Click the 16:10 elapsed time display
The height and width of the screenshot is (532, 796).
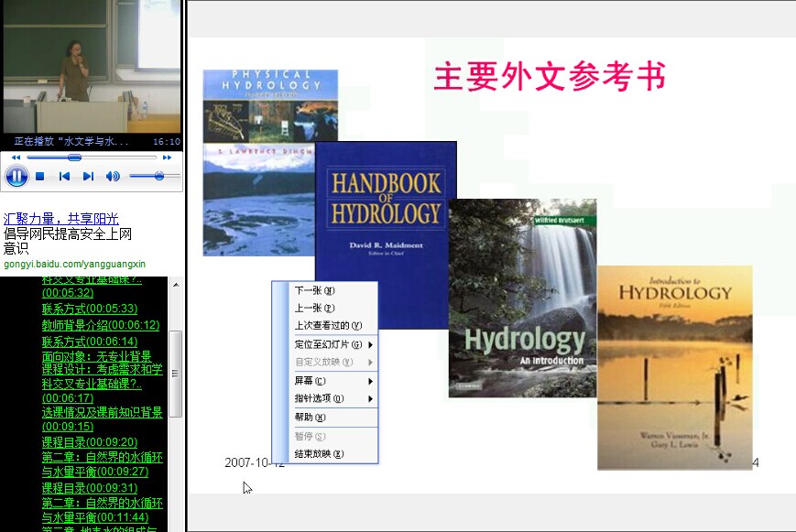(167, 142)
